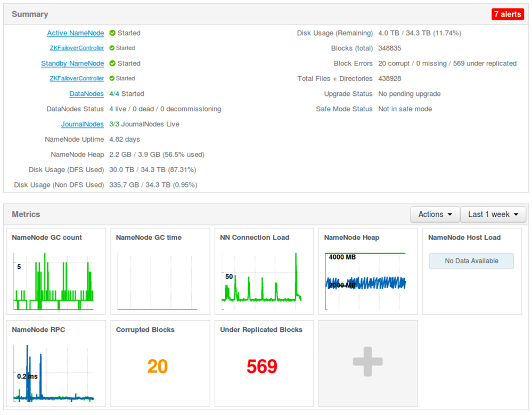Screen dimensions: 532x415
Task: Expand the Last 1 week time range
Action: 493,215
